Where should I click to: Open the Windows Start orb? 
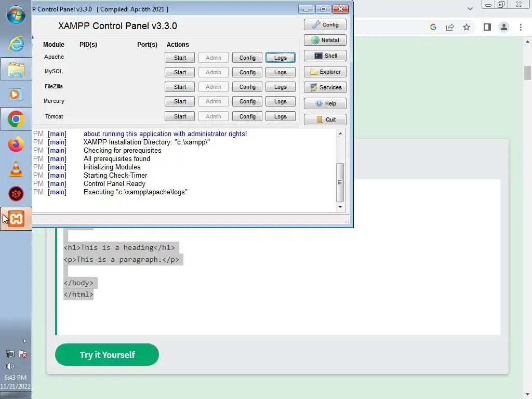pos(16,14)
